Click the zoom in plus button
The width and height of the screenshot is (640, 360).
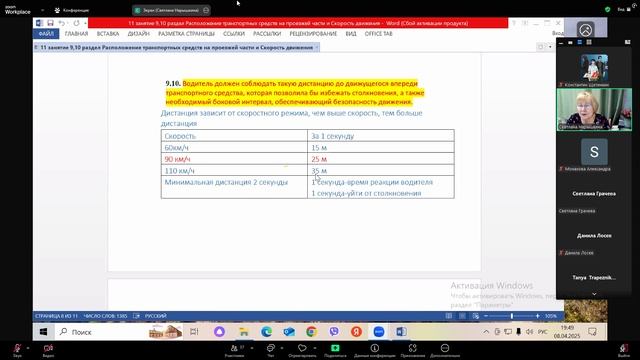point(538,316)
